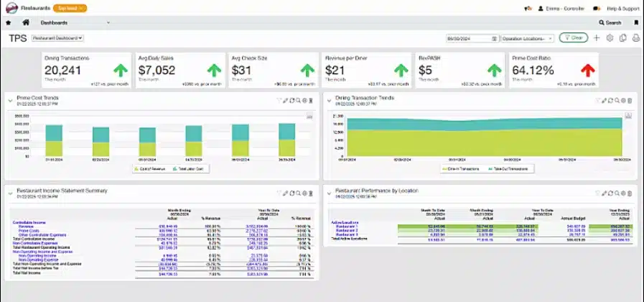Image resolution: width=644 pixels, height=302 pixels.
Task: Click the date input field
Action: coord(468,37)
